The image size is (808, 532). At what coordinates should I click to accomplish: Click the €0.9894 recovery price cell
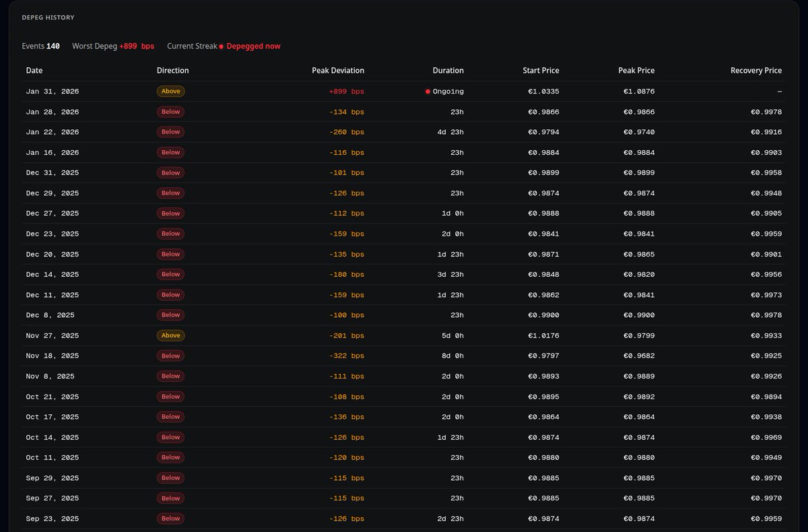[x=766, y=397]
